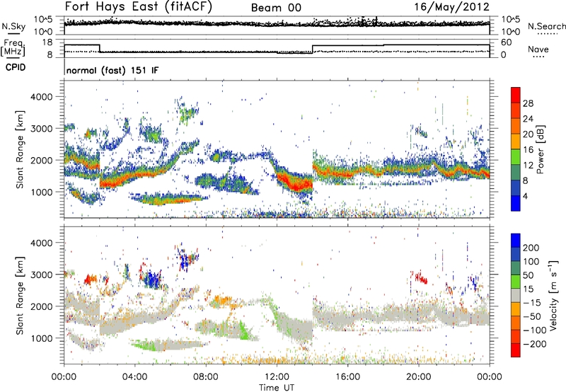Click the "-100" velocity colorbar label
Viewport: 566px width, 392px height.
(535, 330)
